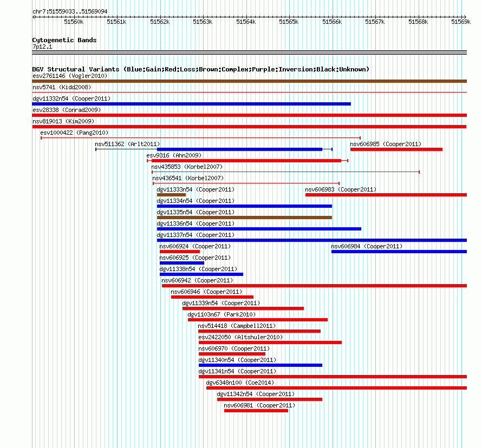The width and height of the screenshot is (482, 448).
Task: Open the nsv606983 (Cooper2011) label
Action: [341, 189]
